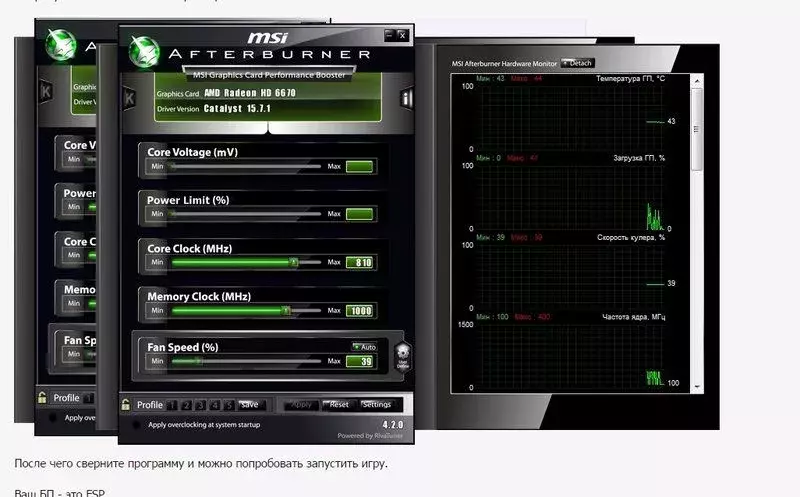800x497 pixels.
Task: Click the 'После чего сверните программу' sentence
Action: coord(201,463)
